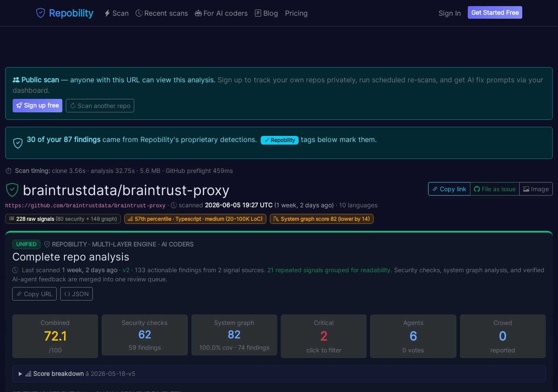The width and height of the screenshot is (558, 392).
Task: Click '30 of your 87 findings' text
Action: coord(64,139)
